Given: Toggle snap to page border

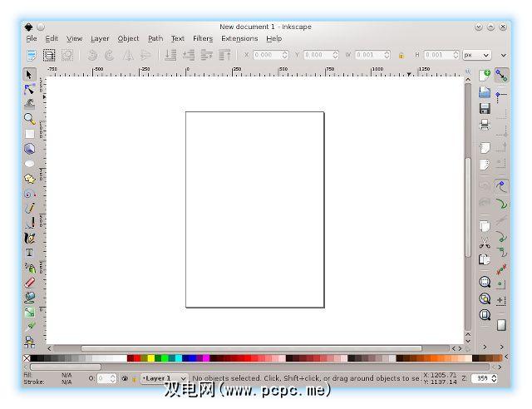Looking at the screenshot, I should 501,325.
